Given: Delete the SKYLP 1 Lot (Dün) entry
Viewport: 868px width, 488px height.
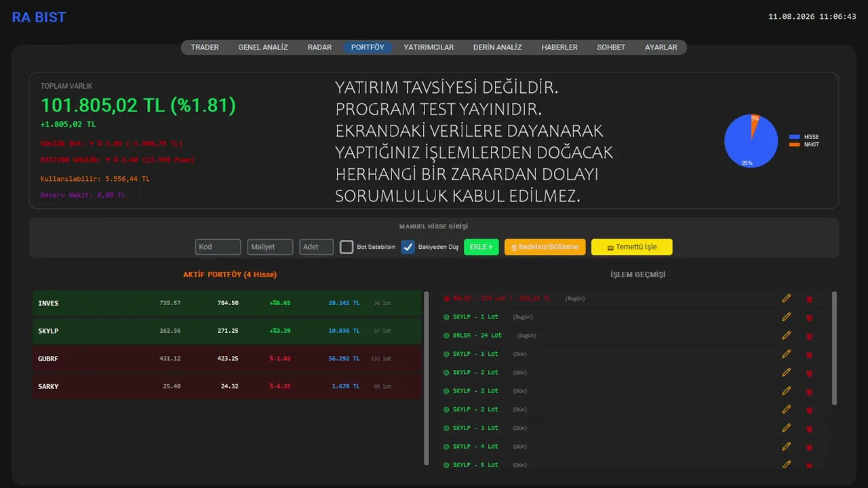Looking at the screenshot, I should 809,354.
